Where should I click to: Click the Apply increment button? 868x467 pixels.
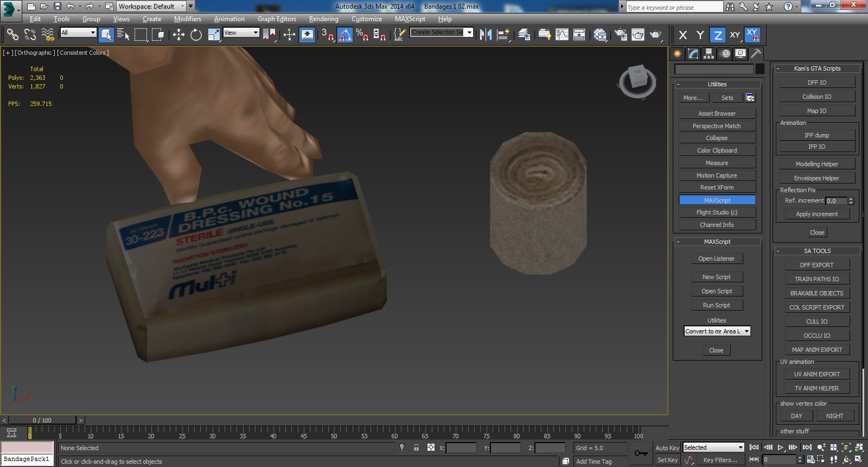coord(817,214)
